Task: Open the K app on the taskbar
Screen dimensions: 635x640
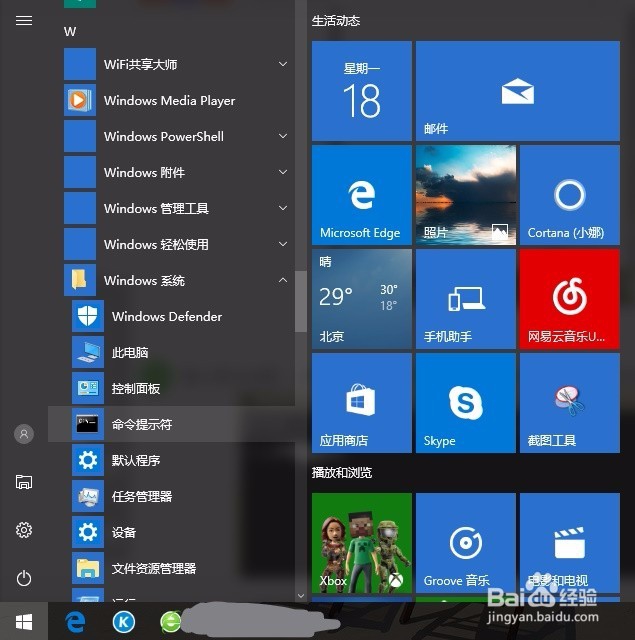Action: [124, 622]
